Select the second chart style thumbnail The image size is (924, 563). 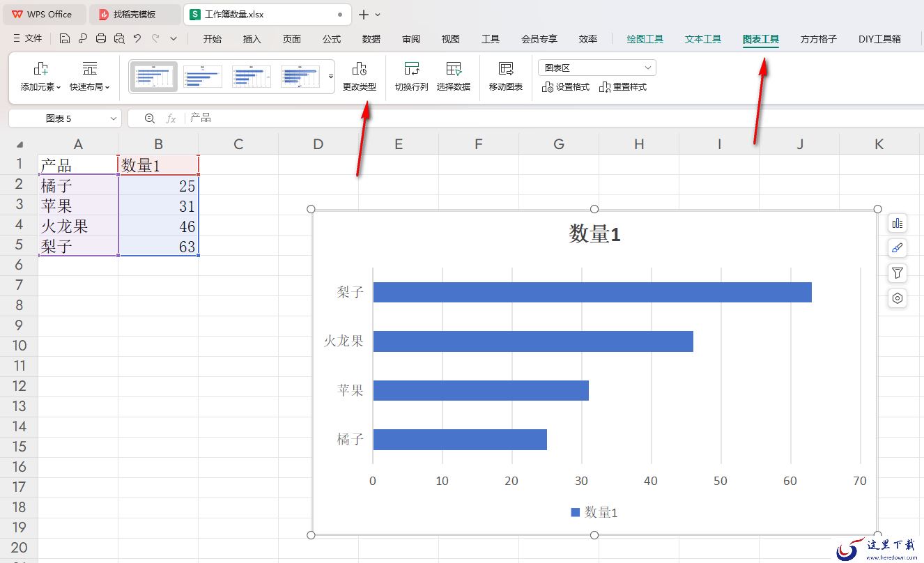[x=203, y=77]
